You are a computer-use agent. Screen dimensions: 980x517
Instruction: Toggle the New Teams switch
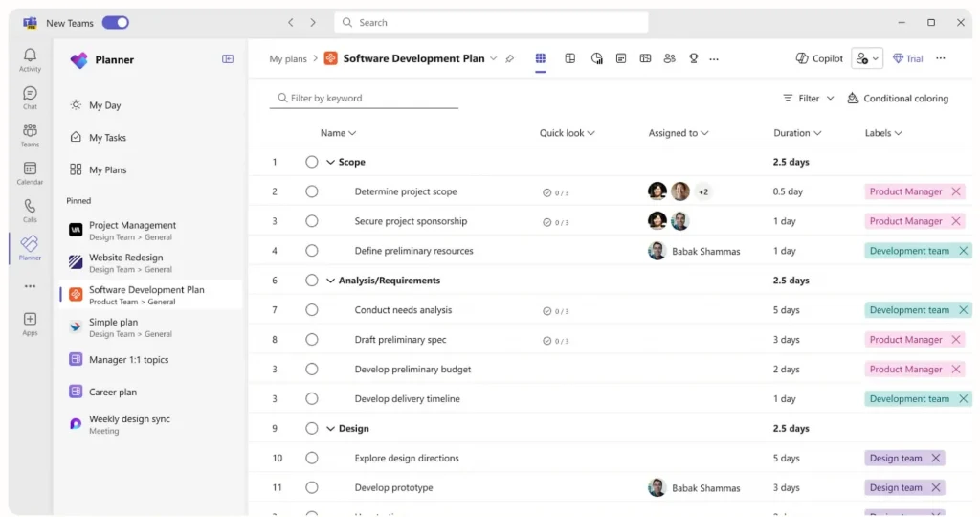(x=115, y=23)
